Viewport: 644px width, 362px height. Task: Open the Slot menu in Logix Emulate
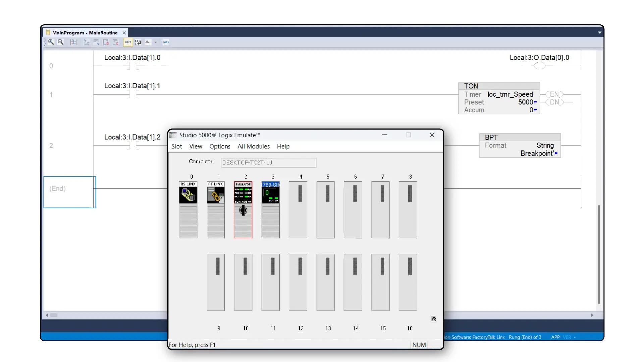click(x=176, y=146)
